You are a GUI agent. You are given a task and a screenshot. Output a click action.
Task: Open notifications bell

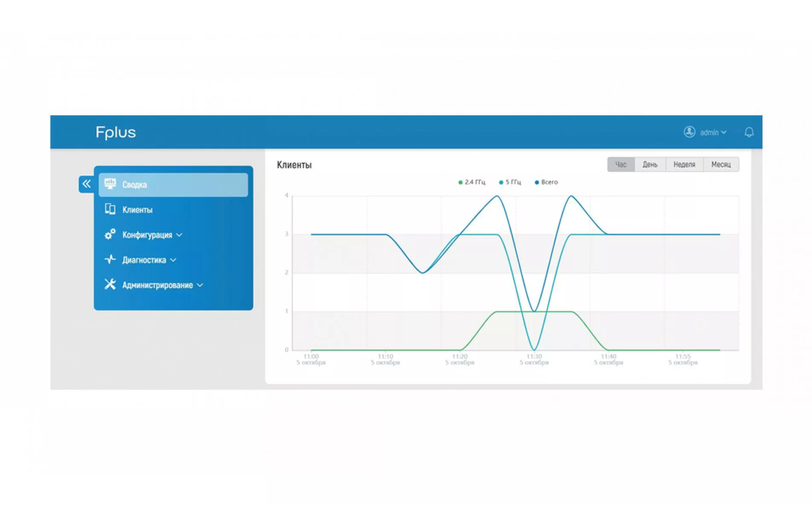coord(749,132)
